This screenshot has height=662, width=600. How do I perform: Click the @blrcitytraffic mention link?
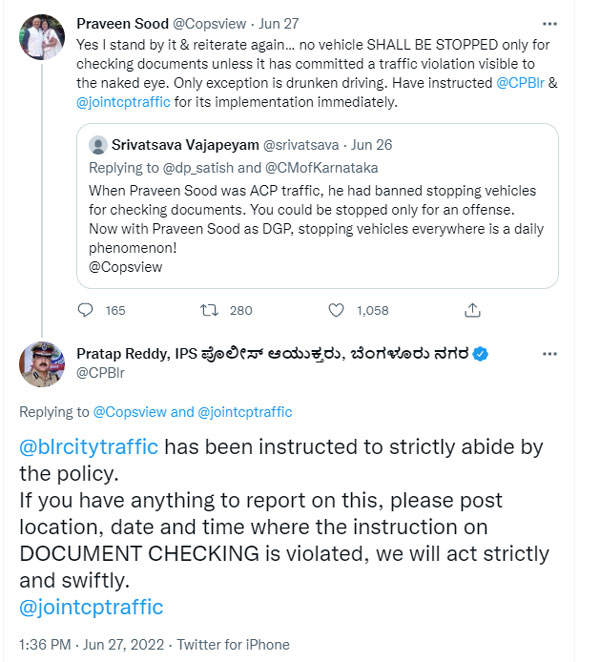tap(89, 447)
